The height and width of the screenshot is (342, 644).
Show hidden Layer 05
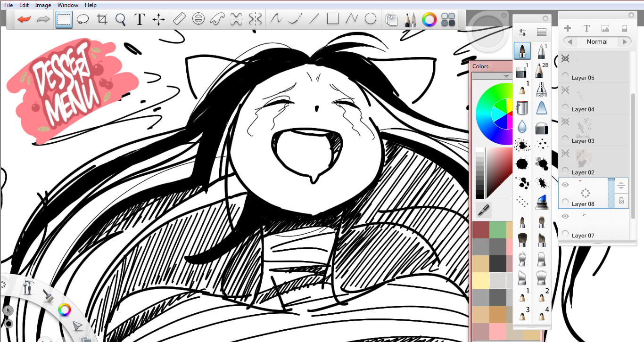[566, 59]
